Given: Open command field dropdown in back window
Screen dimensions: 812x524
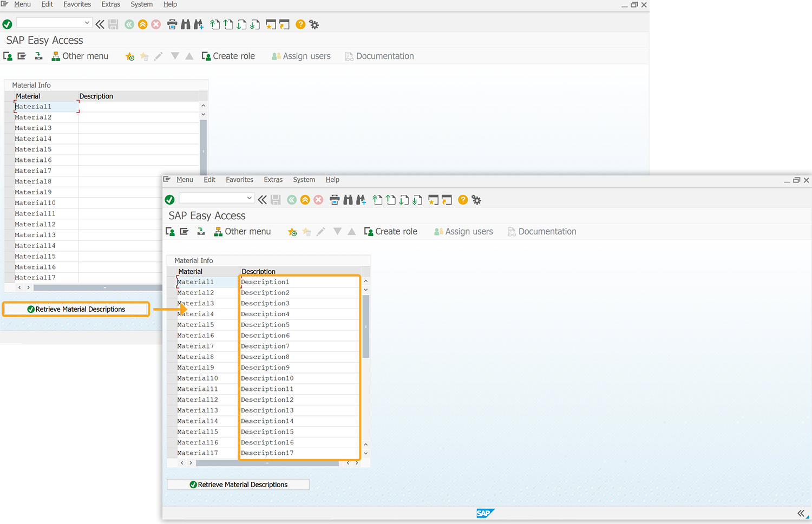Looking at the screenshot, I should click(87, 23).
